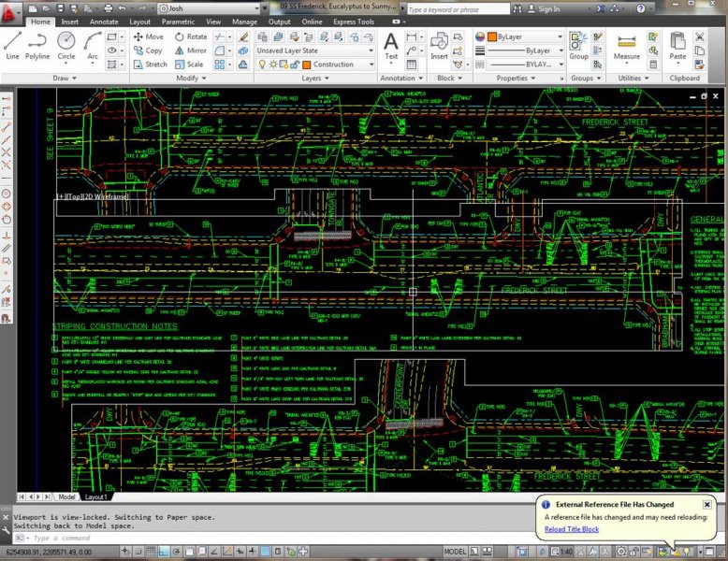Open the Insert block tool
The height and width of the screenshot is (561, 728).
pyautogui.click(x=439, y=45)
